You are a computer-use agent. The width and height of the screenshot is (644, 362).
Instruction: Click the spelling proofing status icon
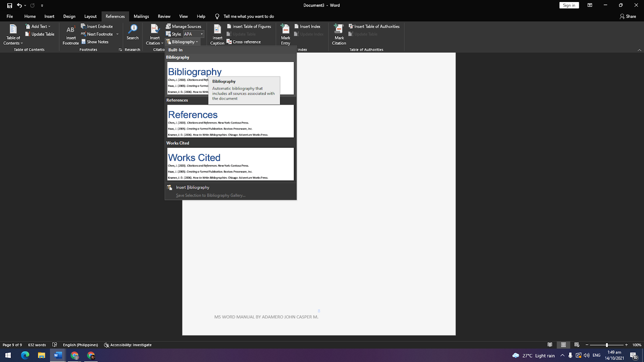(55, 345)
